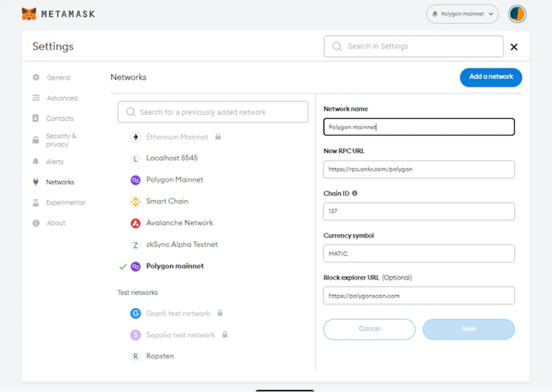This screenshot has width=552, height=392.
Task: Click the New RPC URL input field
Action: coord(419,169)
